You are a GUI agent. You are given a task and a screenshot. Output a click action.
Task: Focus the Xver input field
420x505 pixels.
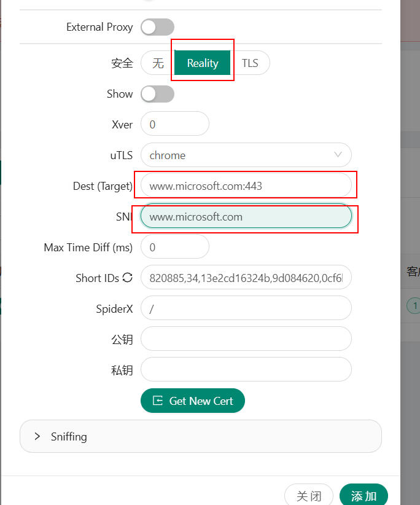[x=175, y=124]
